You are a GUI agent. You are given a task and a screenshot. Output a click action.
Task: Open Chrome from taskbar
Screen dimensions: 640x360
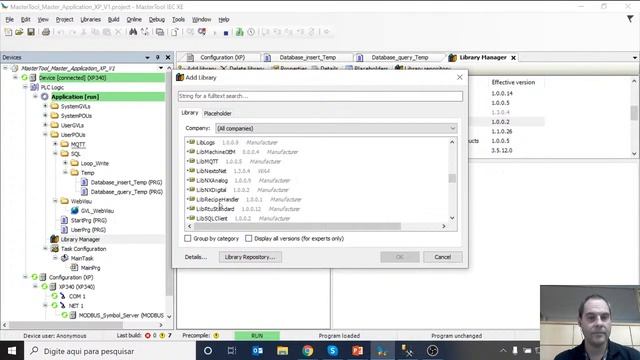[x=308, y=351]
